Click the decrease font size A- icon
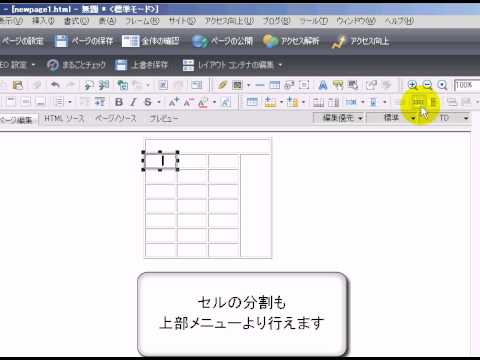The width and height of the screenshot is (480, 360). click(x=188, y=102)
